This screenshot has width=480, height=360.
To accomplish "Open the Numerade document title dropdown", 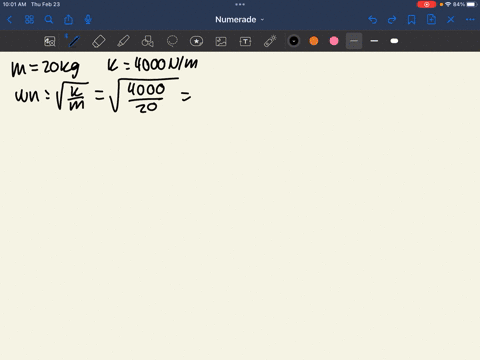I will pyautogui.click(x=240, y=20).
